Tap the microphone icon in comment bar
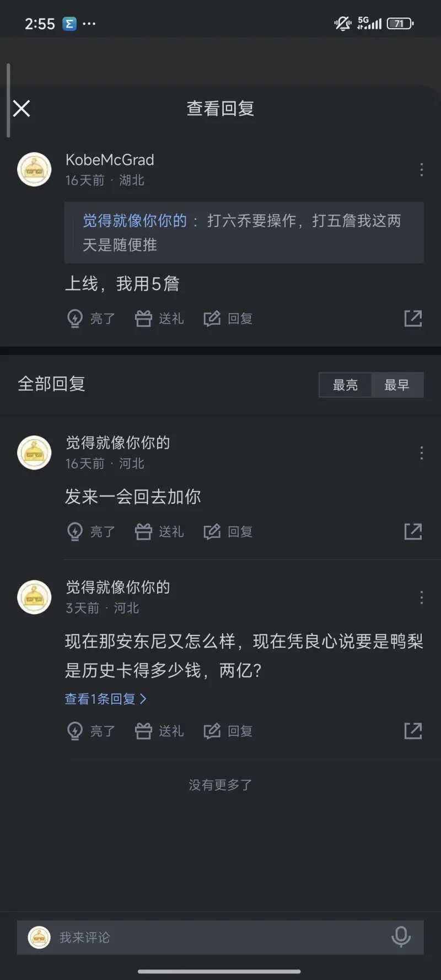This screenshot has width=441, height=980. tap(401, 936)
